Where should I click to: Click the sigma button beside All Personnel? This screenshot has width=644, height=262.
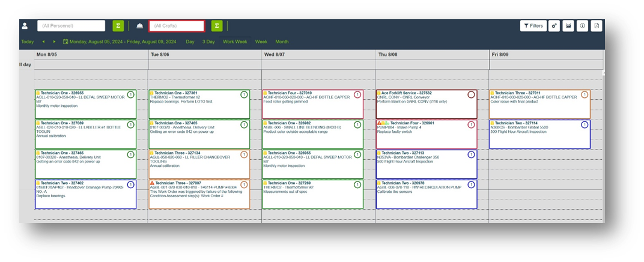tap(118, 26)
